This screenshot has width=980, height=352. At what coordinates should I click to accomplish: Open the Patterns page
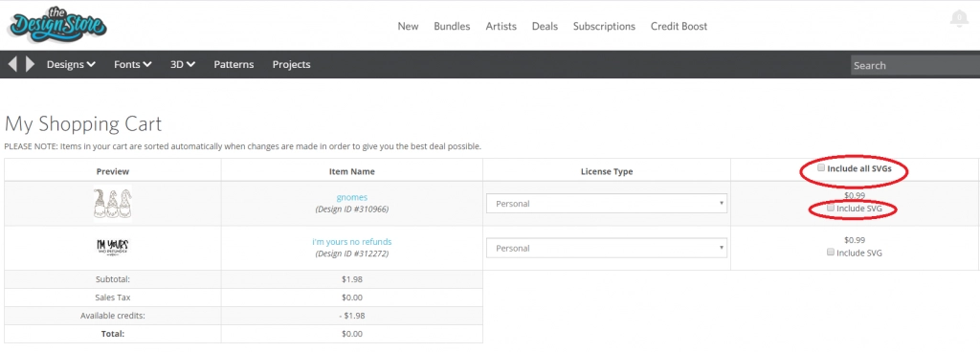tap(234, 64)
